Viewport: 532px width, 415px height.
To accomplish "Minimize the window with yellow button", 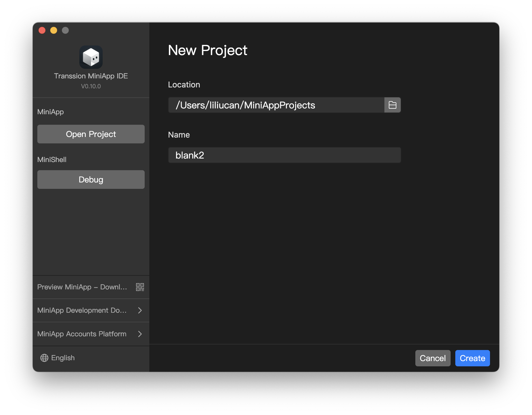I will point(54,30).
